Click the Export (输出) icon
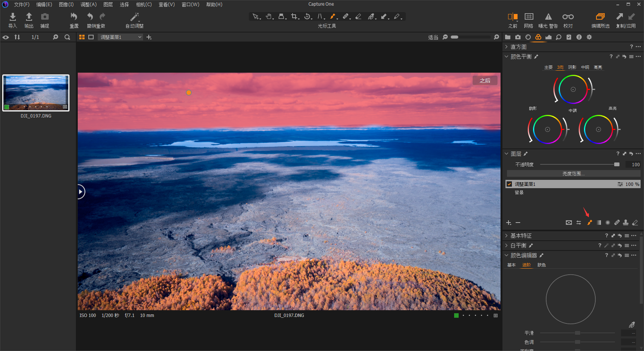644x351 pixels. click(x=29, y=17)
